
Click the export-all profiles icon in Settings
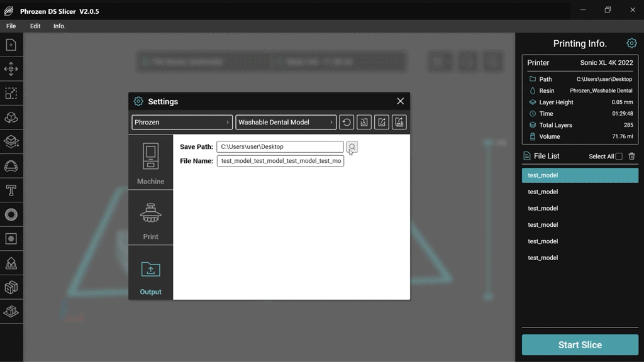399,123
